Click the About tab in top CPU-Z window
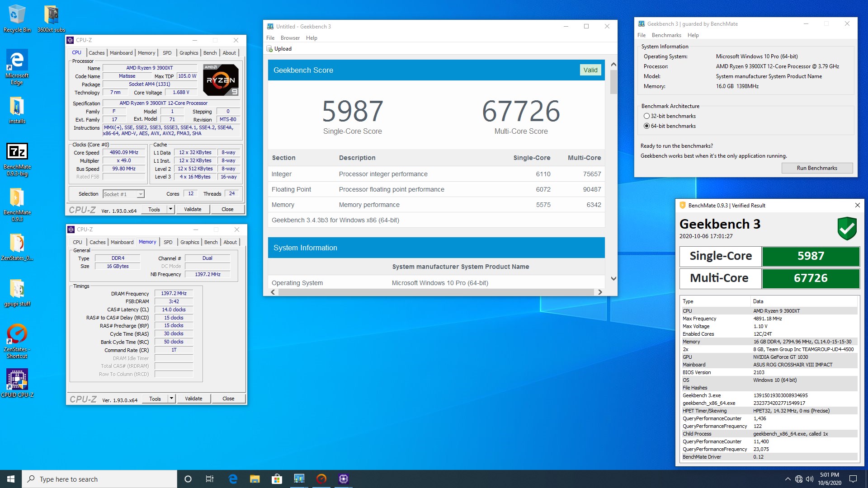Viewport: 868px width, 488px height. coord(229,53)
